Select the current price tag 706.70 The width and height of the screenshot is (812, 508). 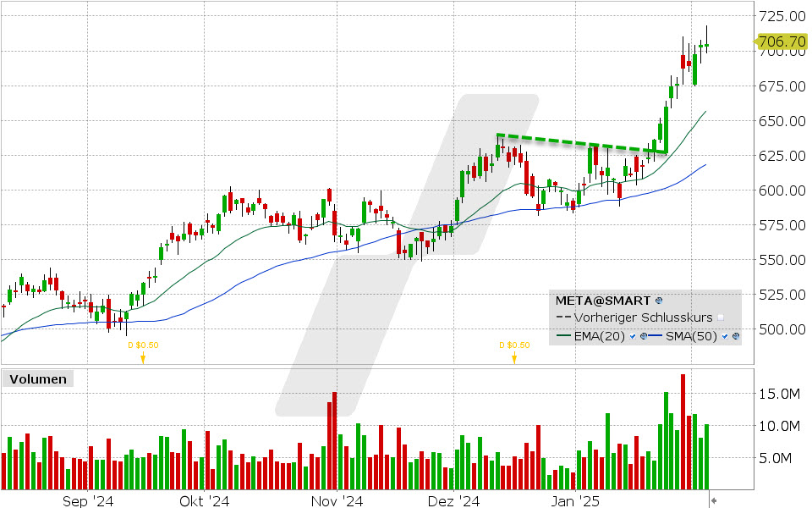click(x=782, y=41)
